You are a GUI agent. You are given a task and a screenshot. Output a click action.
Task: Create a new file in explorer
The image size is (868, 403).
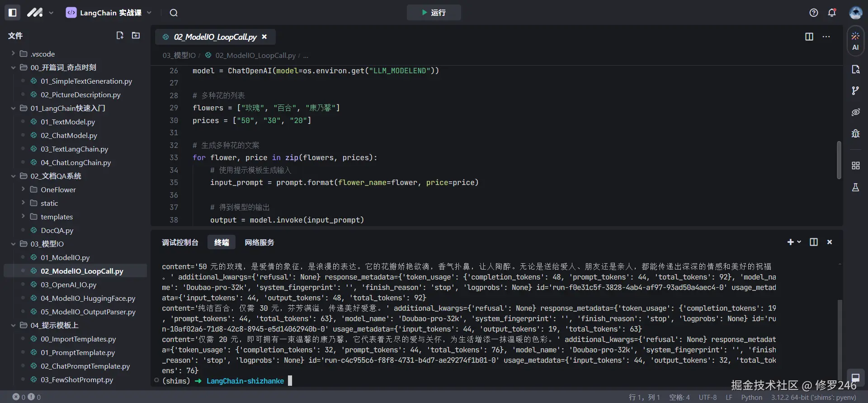(x=120, y=35)
